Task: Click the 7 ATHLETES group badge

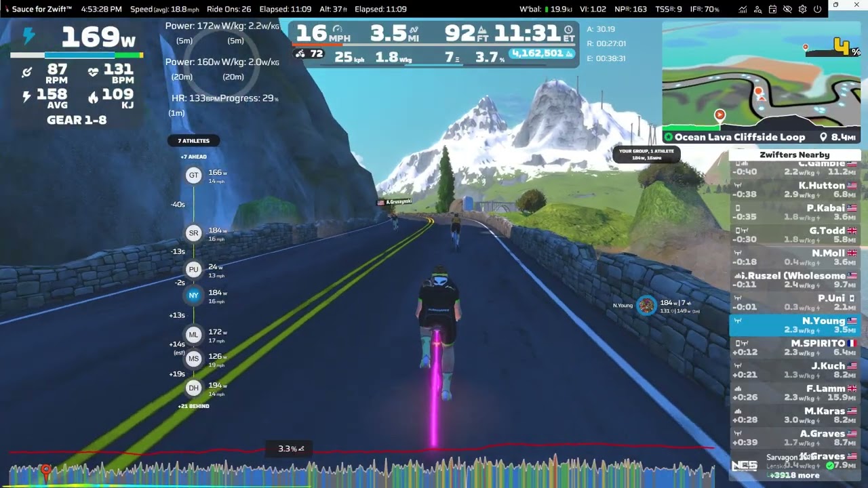Action: coord(194,141)
